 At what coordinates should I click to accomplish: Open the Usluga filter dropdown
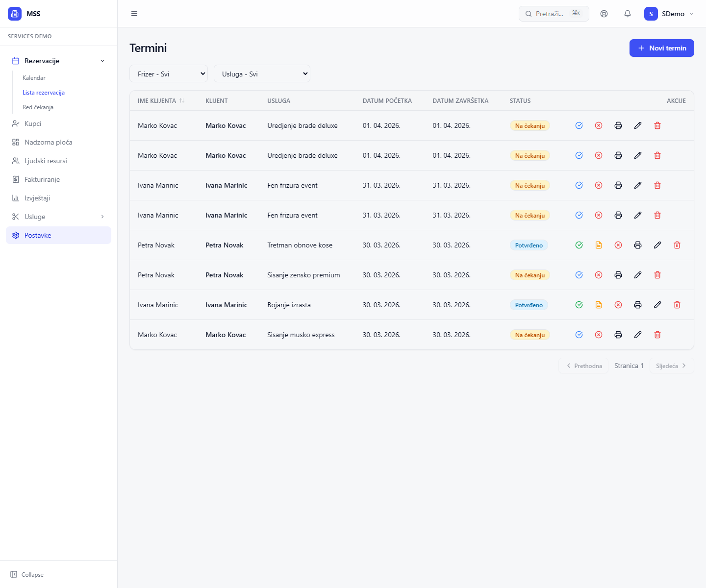[262, 74]
